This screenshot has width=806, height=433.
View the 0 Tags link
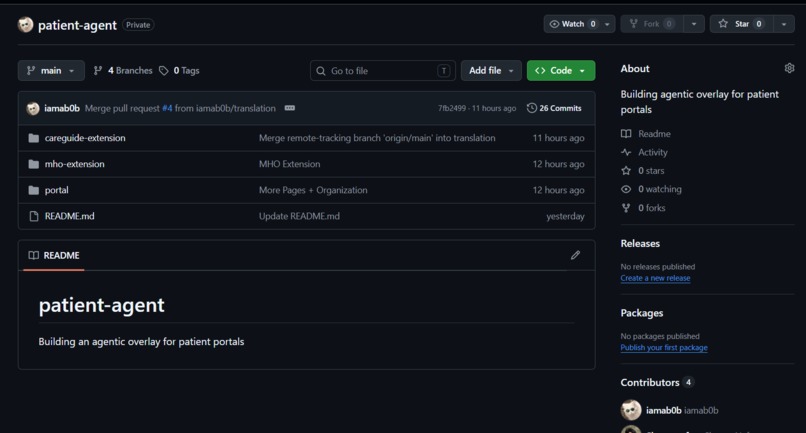point(179,70)
